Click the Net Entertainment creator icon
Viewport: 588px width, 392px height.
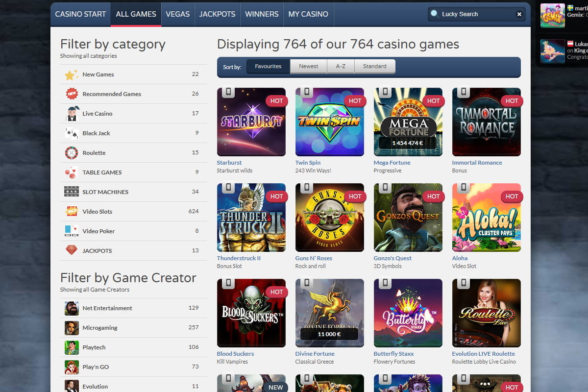point(72,308)
